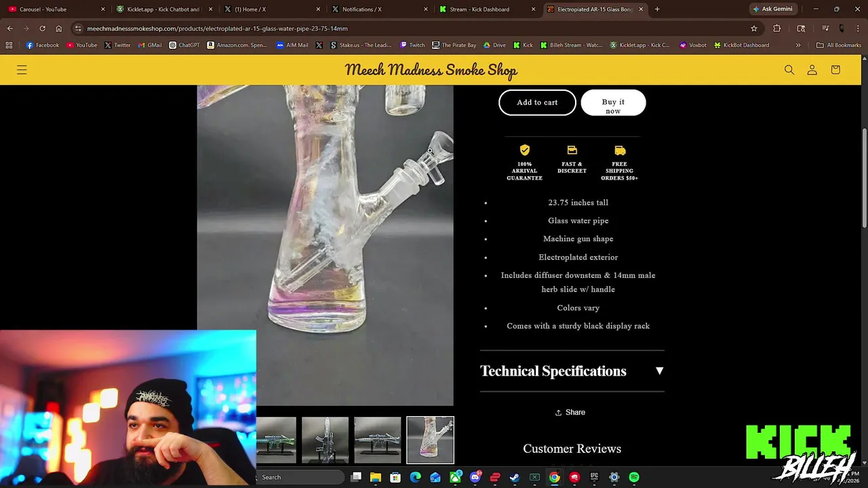This screenshot has width=868, height=488.
Task: Switch to the Carousel - YouTube tab
Action: coord(56,9)
